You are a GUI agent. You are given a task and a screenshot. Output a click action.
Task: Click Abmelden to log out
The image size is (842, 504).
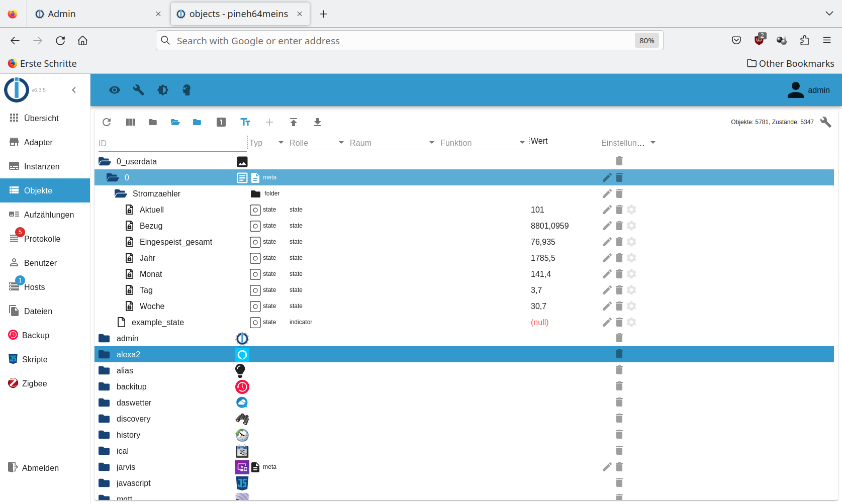[45, 468]
